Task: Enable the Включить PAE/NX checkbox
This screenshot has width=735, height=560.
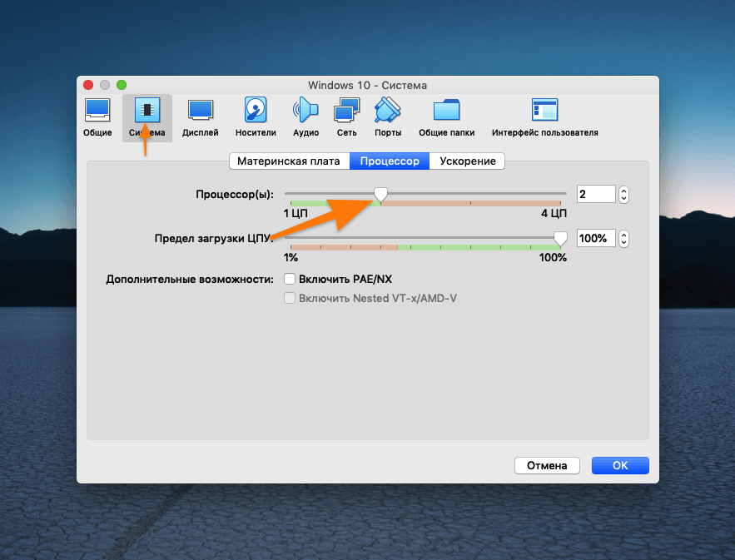Action: click(x=290, y=280)
